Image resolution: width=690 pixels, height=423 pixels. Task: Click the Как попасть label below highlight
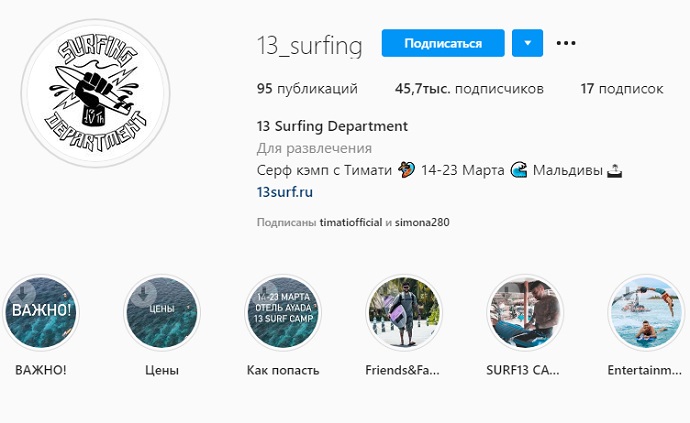283,370
